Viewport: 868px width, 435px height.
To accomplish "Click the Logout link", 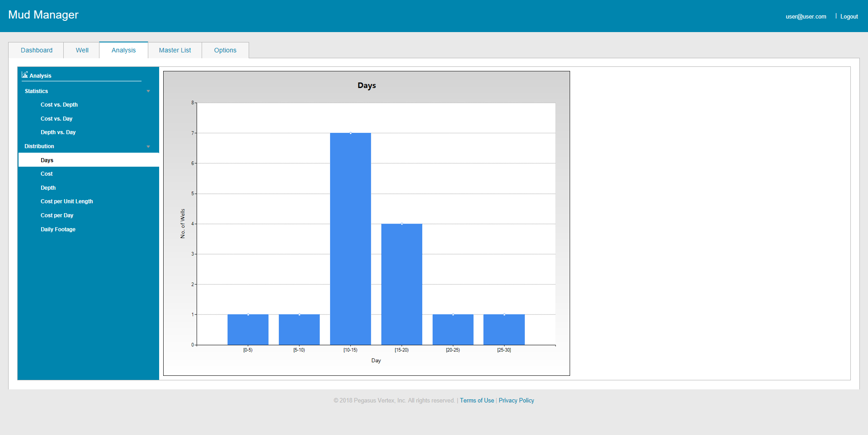I will pos(849,17).
